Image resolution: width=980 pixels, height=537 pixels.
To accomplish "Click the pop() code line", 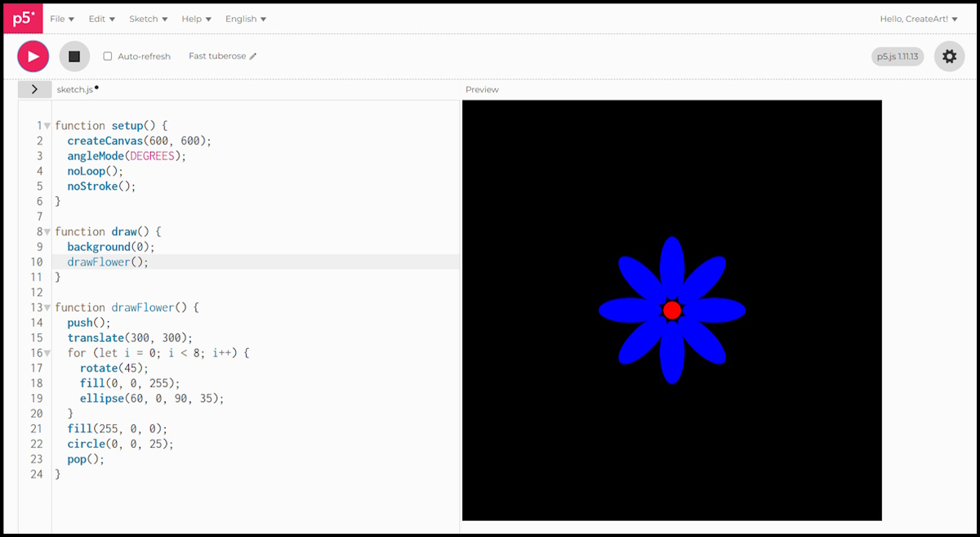I will (x=86, y=459).
